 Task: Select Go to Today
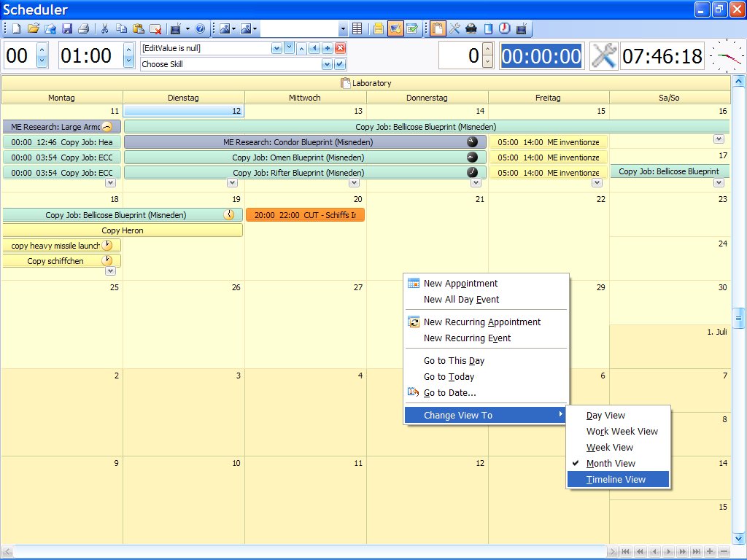click(486, 377)
